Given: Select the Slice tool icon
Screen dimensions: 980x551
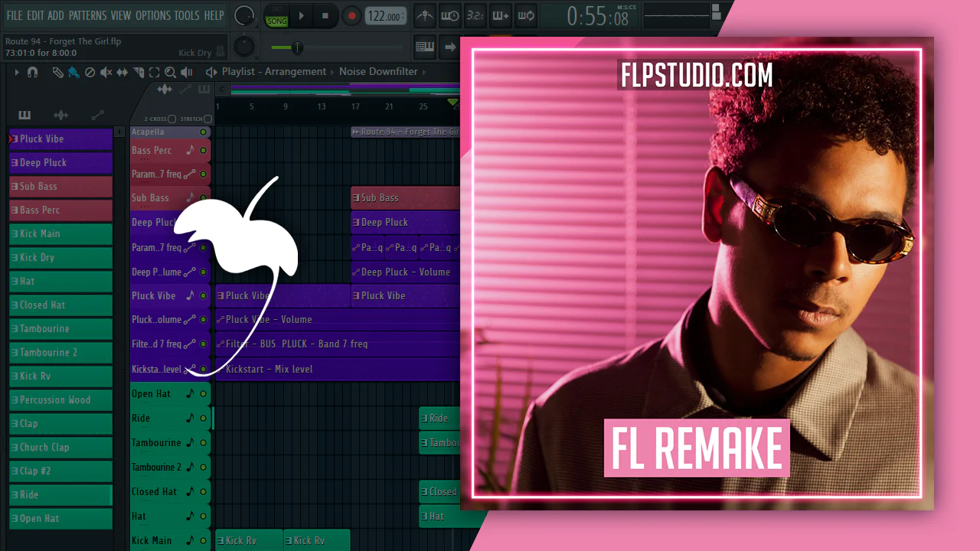Looking at the screenshot, I should [139, 72].
